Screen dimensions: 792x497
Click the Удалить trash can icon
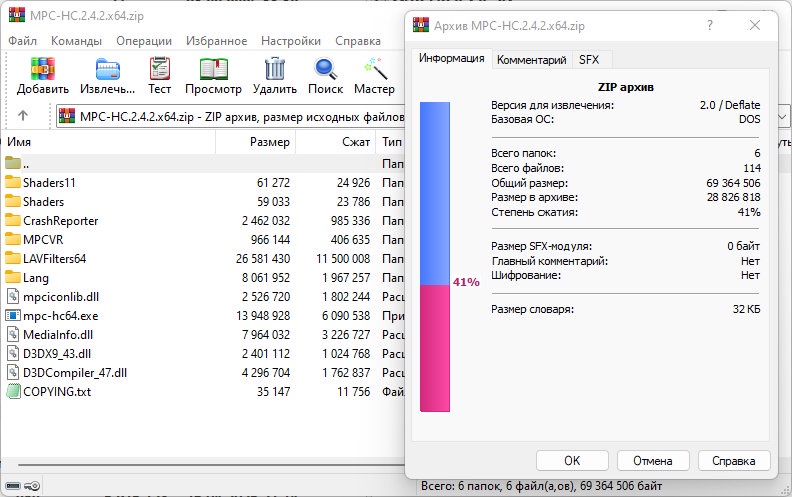(275, 69)
